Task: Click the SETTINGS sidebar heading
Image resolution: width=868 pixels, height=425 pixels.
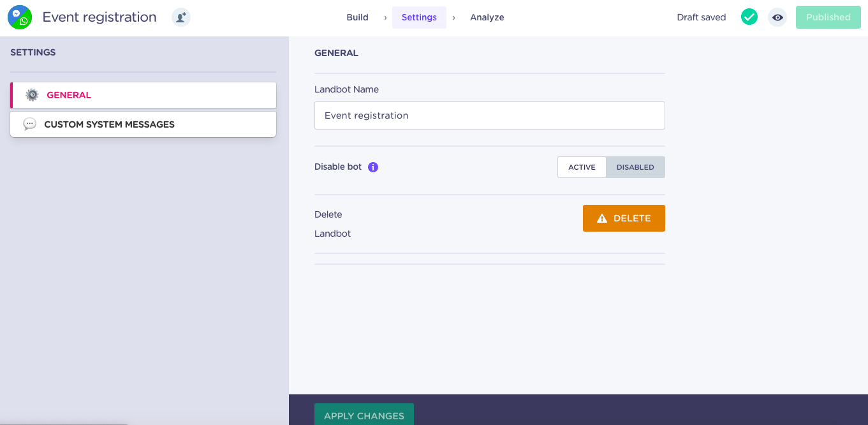Action: 33,52
